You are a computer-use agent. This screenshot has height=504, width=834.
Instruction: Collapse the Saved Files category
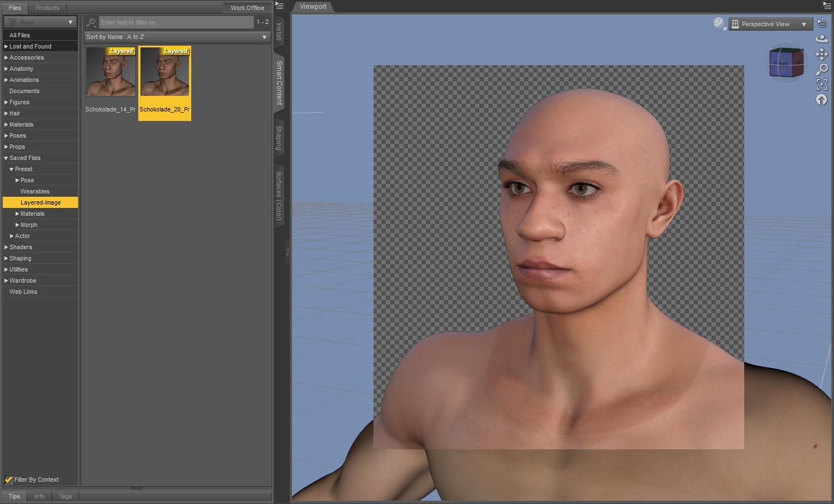(6, 158)
